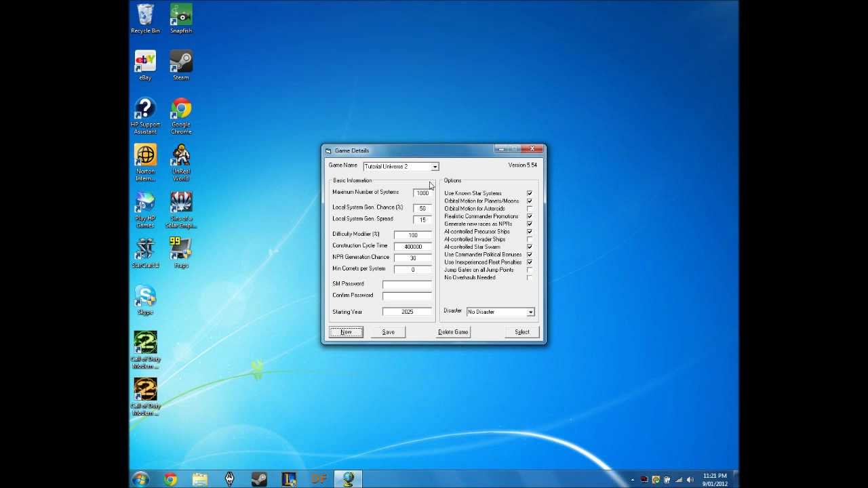868x488 pixels.
Task: Uncheck Use Known Star Systems
Action: point(530,193)
